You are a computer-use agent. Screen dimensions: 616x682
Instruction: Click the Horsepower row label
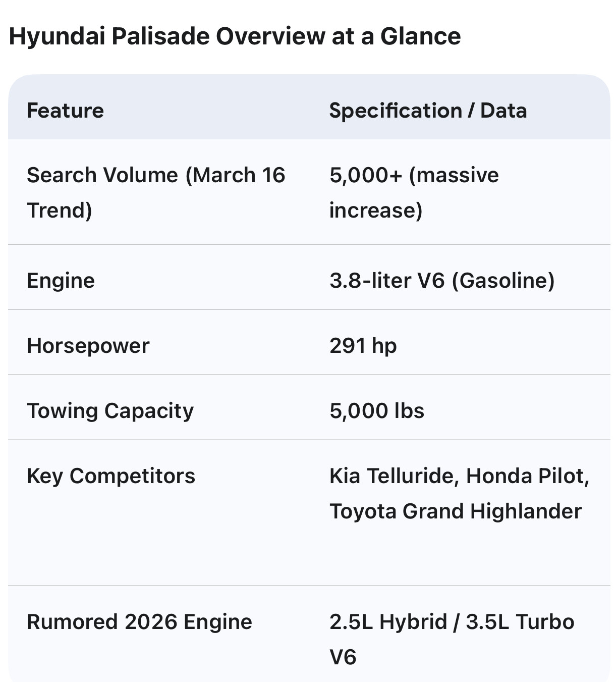click(88, 346)
